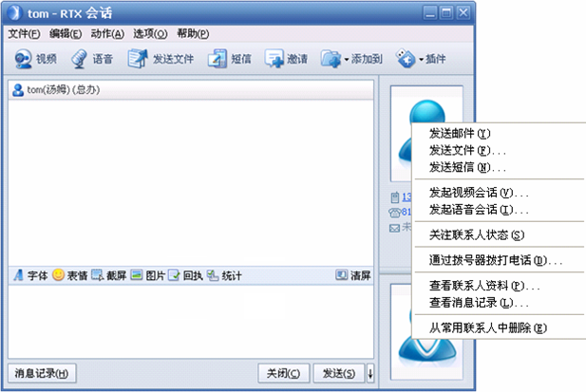
Task: Select 通过拨号器拨打电话(D)... menu entry
Action: click(x=499, y=260)
